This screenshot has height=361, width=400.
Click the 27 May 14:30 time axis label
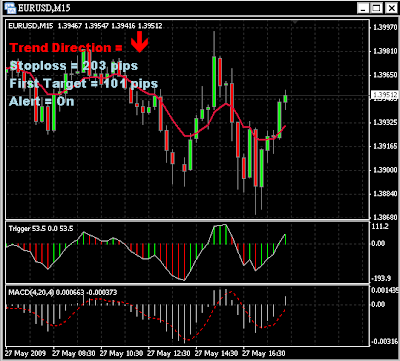click(x=217, y=353)
